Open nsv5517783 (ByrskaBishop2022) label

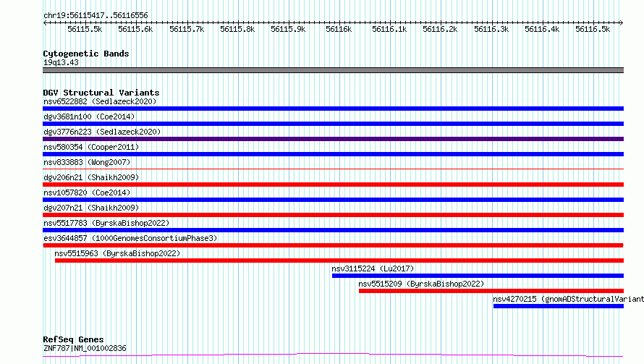(x=106, y=223)
